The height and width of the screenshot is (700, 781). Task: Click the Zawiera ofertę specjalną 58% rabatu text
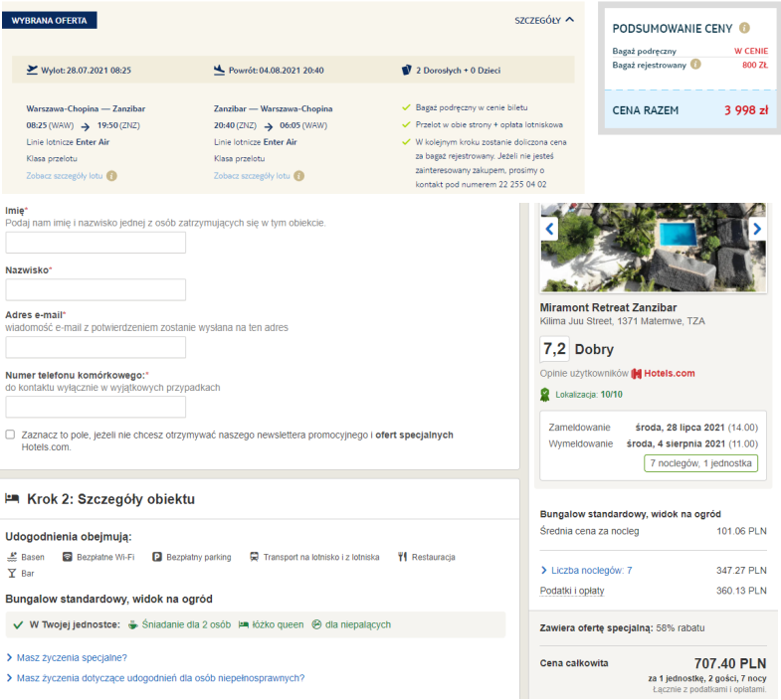[622, 628]
